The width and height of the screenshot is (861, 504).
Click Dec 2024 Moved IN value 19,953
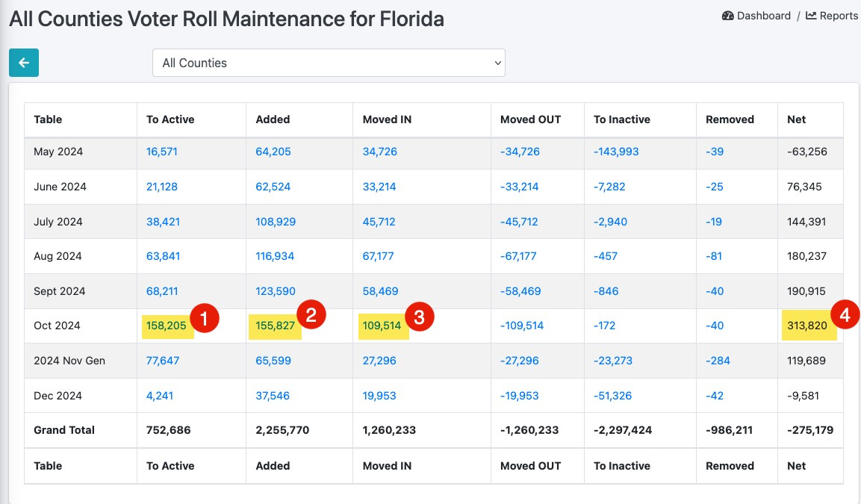coord(379,396)
